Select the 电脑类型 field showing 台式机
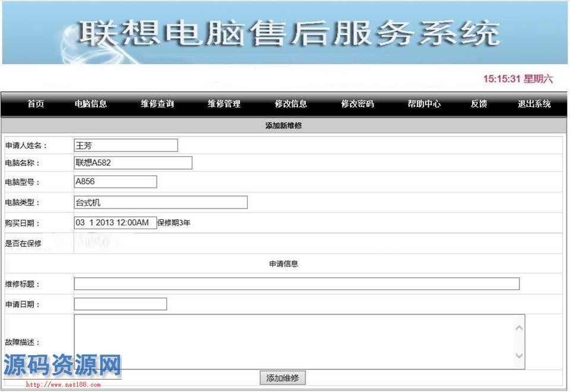The height and width of the screenshot is (392, 570). 161,202
